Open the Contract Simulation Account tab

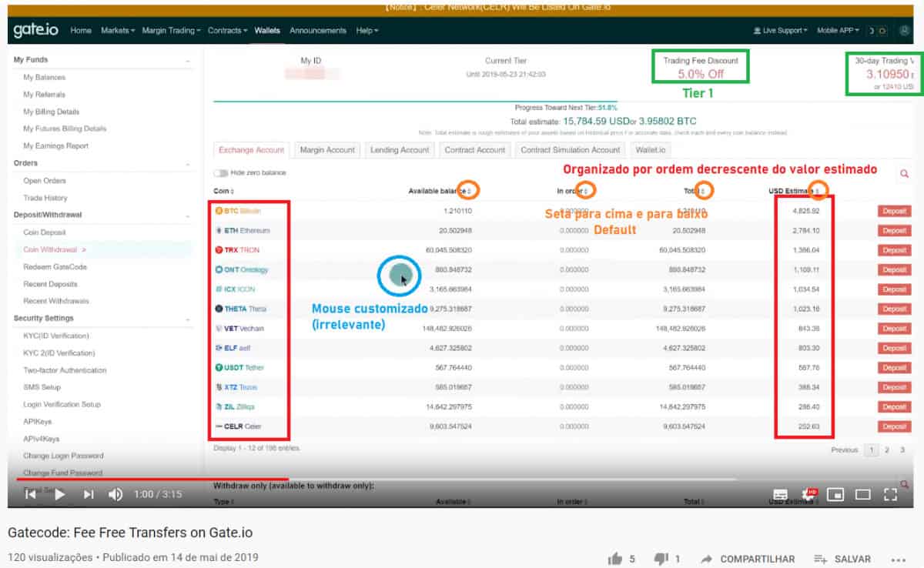coord(571,150)
